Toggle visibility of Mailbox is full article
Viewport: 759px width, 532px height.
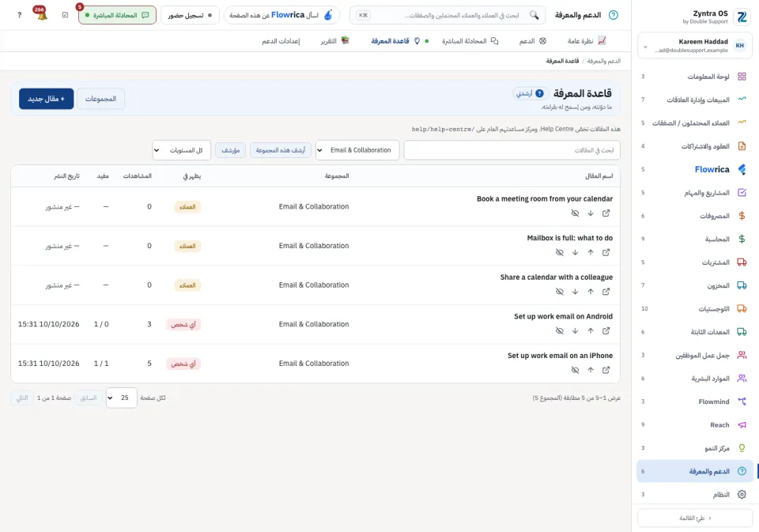pos(560,252)
